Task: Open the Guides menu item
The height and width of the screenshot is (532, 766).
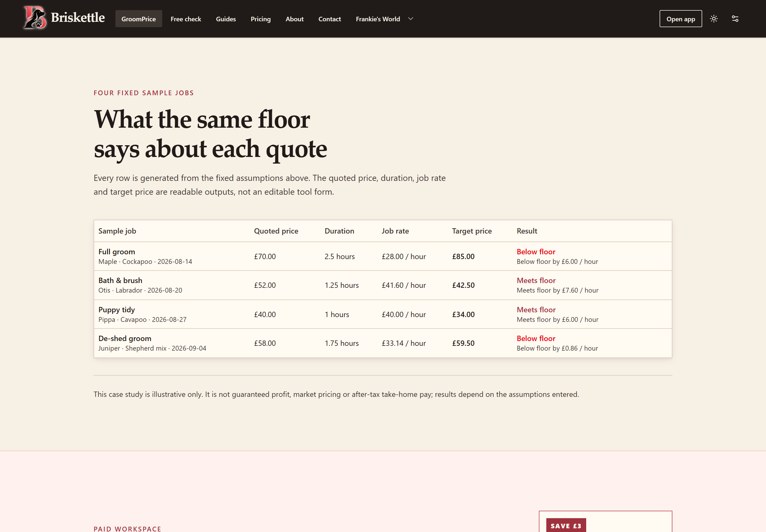Action: click(x=226, y=19)
